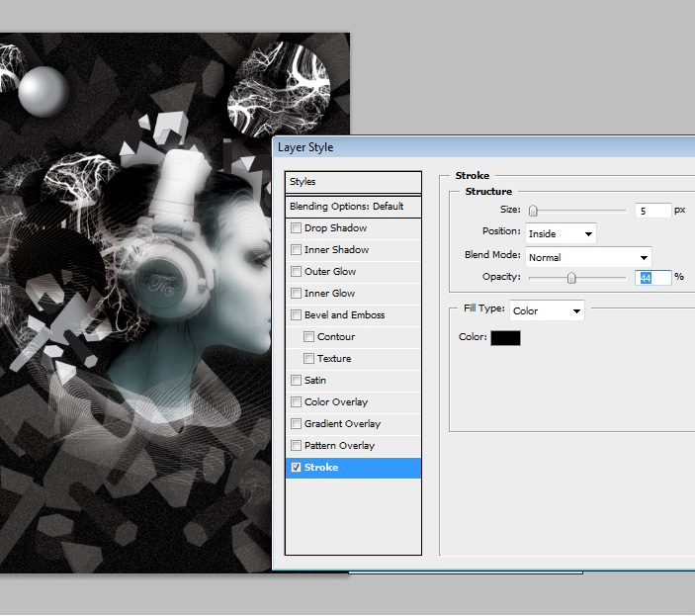The height and width of the screenshot is (616, 695).
Task: Enable the Outer Glow effect checkbox
Action: (x=296, y=272)
